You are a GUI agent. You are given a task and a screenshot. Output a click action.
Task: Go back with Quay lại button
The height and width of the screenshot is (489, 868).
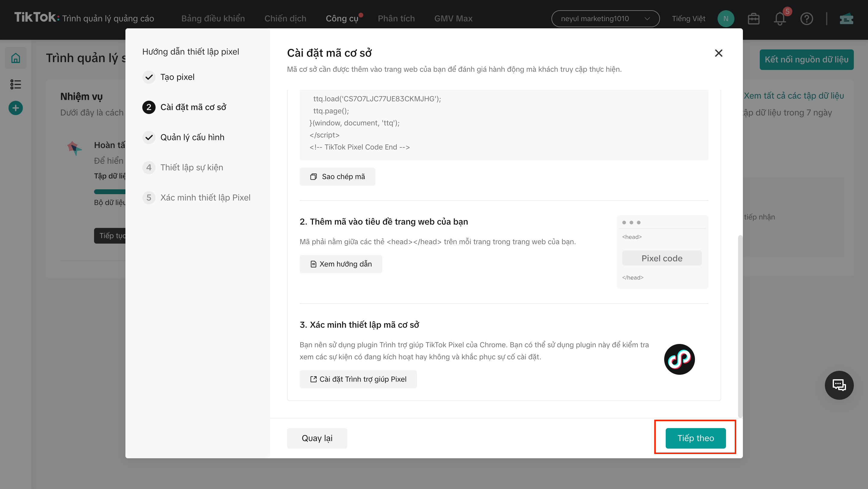coord(317,438)
